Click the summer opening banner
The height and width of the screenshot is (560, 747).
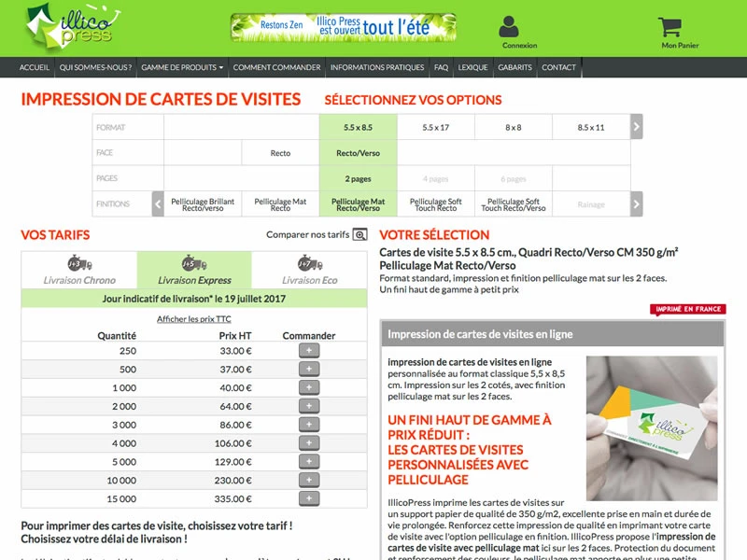(344, 27)
